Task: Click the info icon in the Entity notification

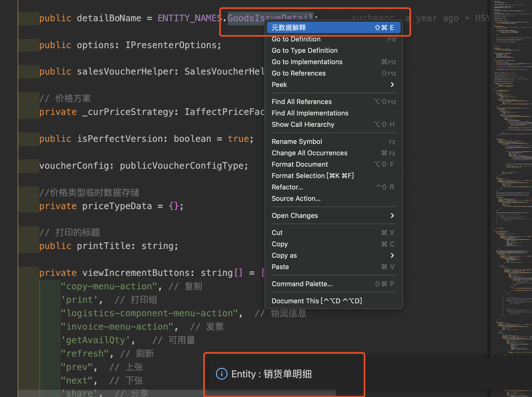Action: (221, 374)
